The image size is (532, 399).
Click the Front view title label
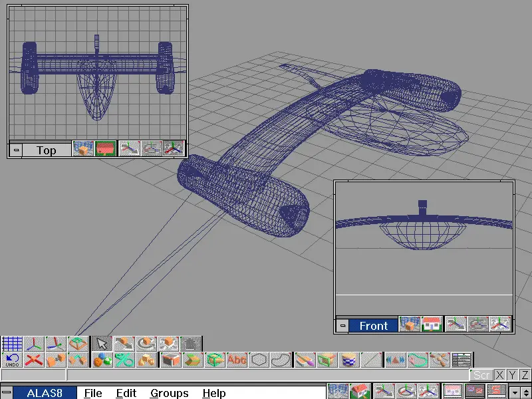(374, 325)
